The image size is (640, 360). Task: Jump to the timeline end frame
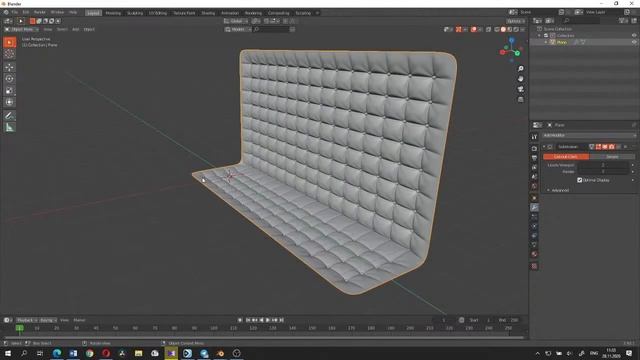tap(281, 320)
